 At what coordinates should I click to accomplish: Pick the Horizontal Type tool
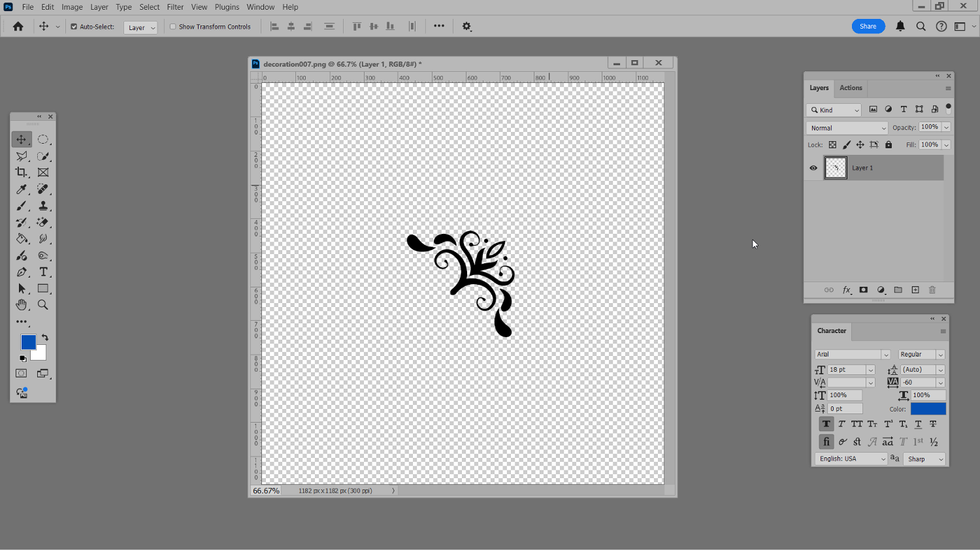pyautogui.click(x=43, y=272)
